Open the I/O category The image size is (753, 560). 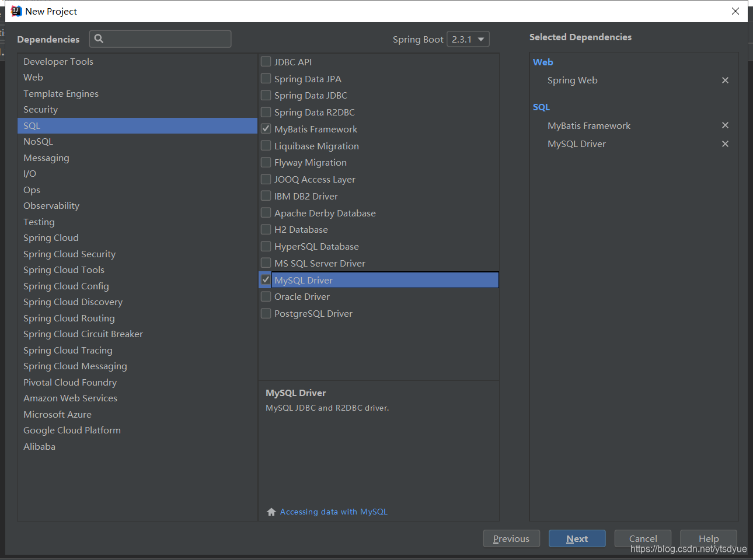pos(137,174)
